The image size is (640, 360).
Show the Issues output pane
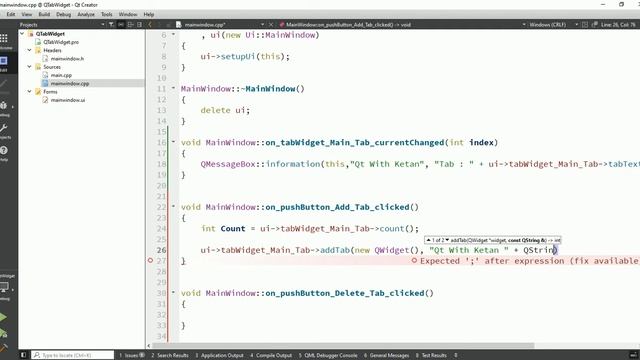coord(132,356)
